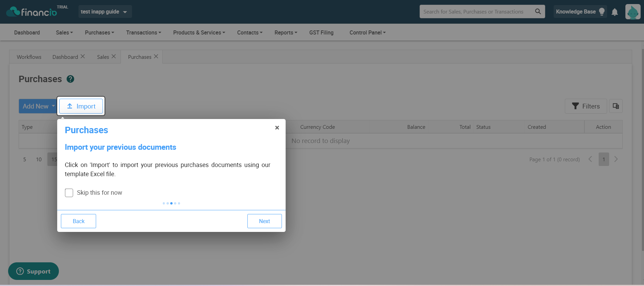
Task: Open the Knowledge Base lightbulb button
Action: pos(580,11)
